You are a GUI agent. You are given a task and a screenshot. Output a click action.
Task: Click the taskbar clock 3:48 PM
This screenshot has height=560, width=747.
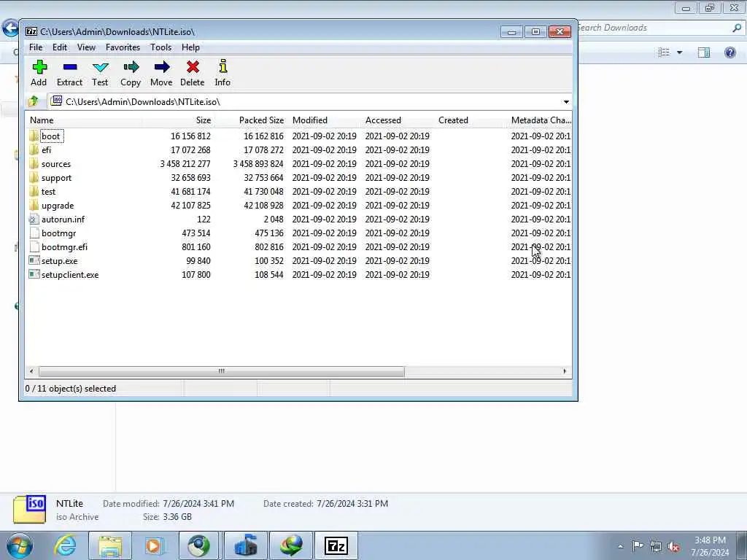tap(710, 540)
